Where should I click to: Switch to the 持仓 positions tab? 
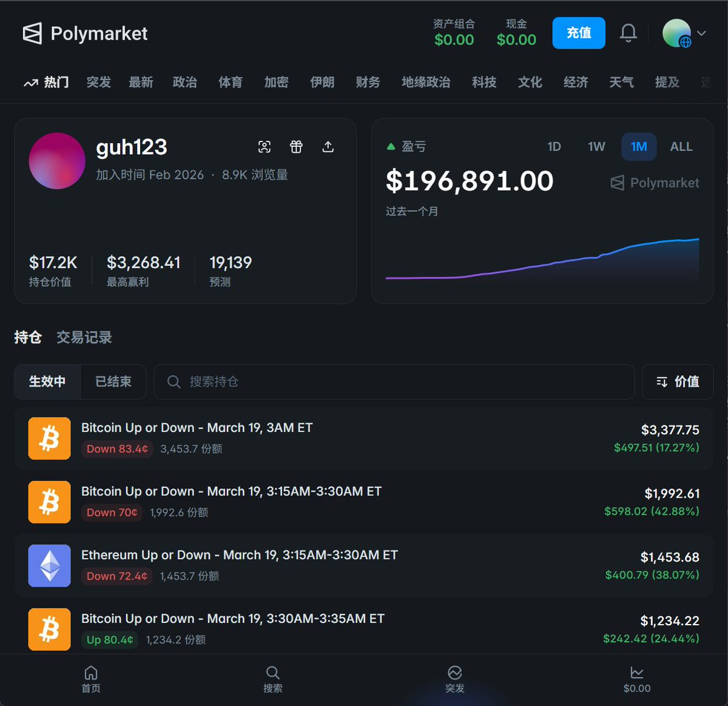click(x=28, y=338)
